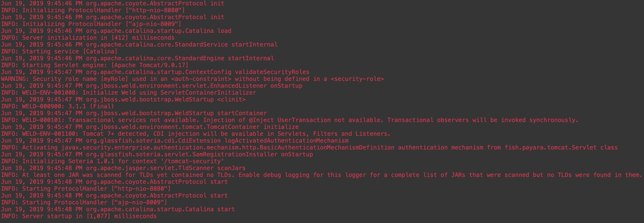
Task: Click the WELD-000101 Transactional services line
Action: tap(290, 120)
